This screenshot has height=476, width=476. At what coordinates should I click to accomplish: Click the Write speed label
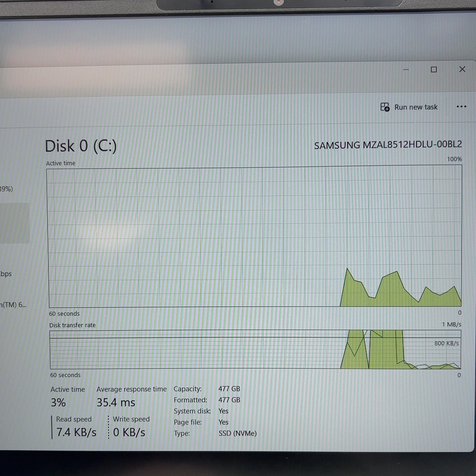pyautogui.click(x=131, y=419)
